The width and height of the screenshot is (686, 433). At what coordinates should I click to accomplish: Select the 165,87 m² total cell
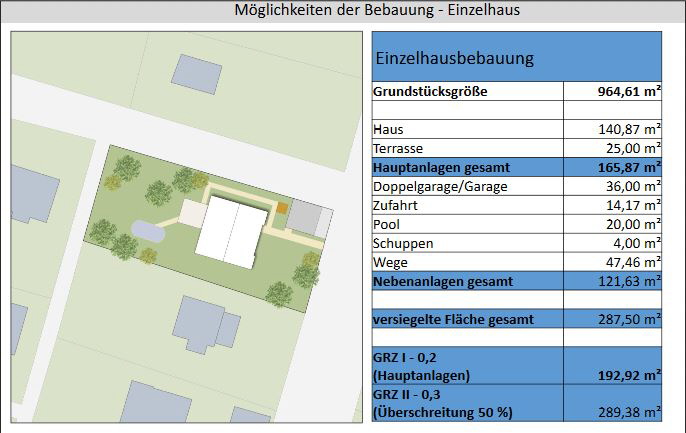click(x=612, y=168)
